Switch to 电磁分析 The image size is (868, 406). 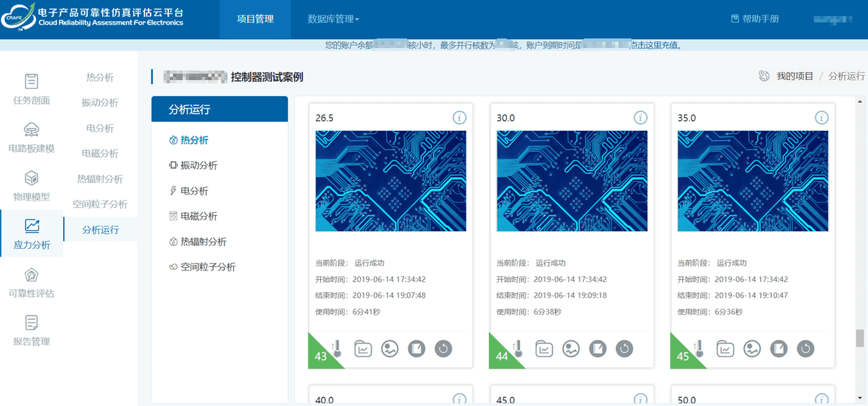pyautogui.click(x=198, y=216)
